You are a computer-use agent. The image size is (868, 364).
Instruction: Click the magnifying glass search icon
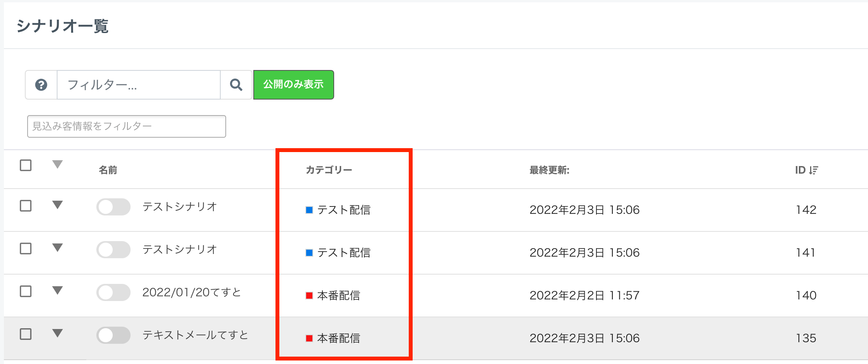pos(236,85)
